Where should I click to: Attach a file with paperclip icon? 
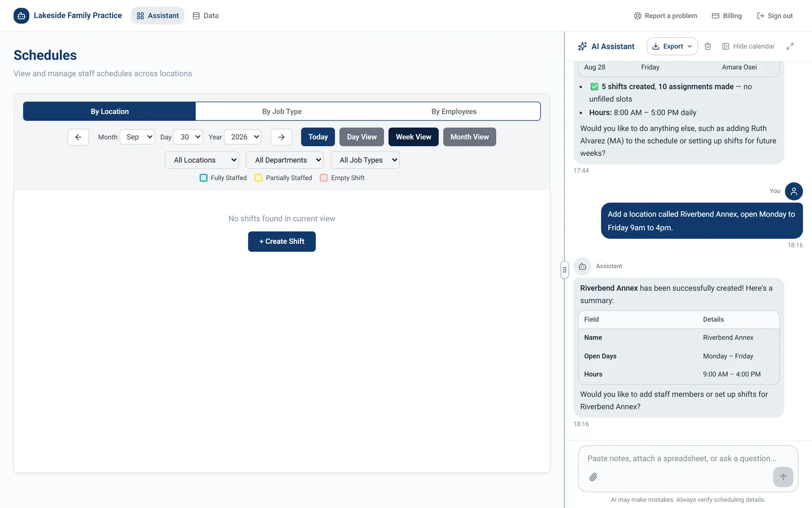pyautogui.click(x=593, y=477)
